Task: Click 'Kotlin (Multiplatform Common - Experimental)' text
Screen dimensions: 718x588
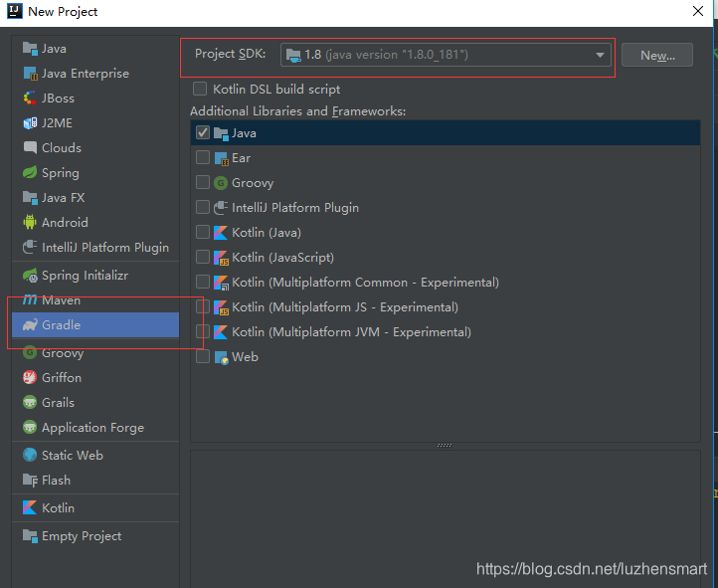Action: [365, 283]
